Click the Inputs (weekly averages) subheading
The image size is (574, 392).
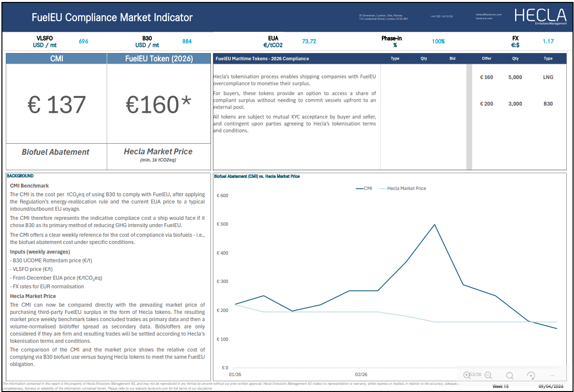pos(40,252)
